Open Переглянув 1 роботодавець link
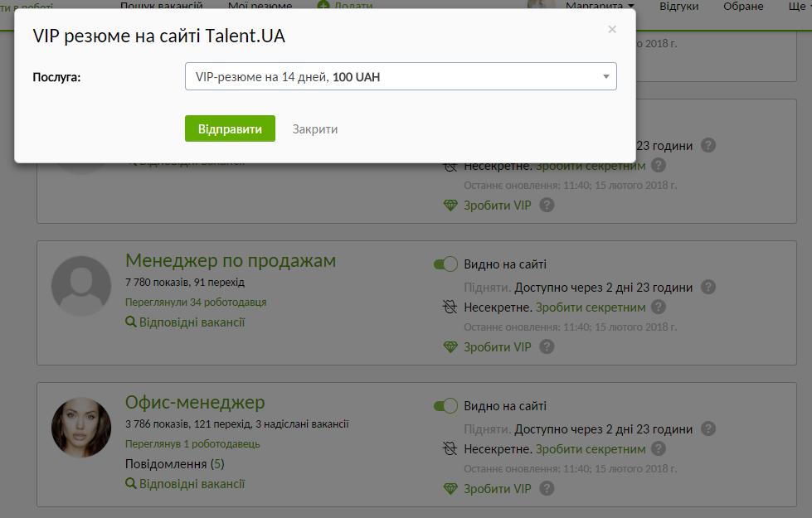The height and width of the screenshot is (518, 812). (192, 444)
